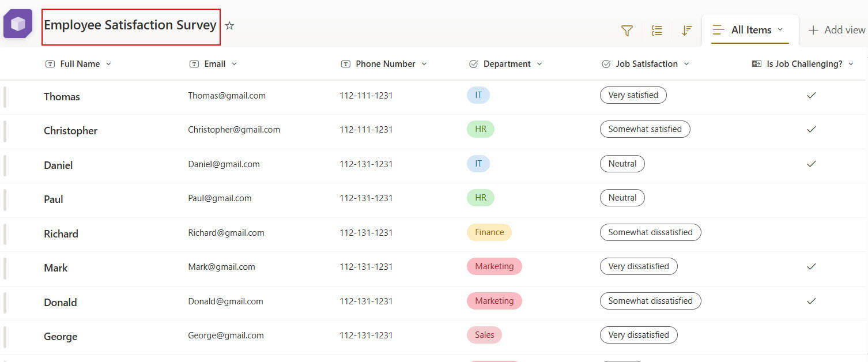This screenshot has width=868, height=362.
Task: Open the Christopher list item
Action: [x=70, y=131]
